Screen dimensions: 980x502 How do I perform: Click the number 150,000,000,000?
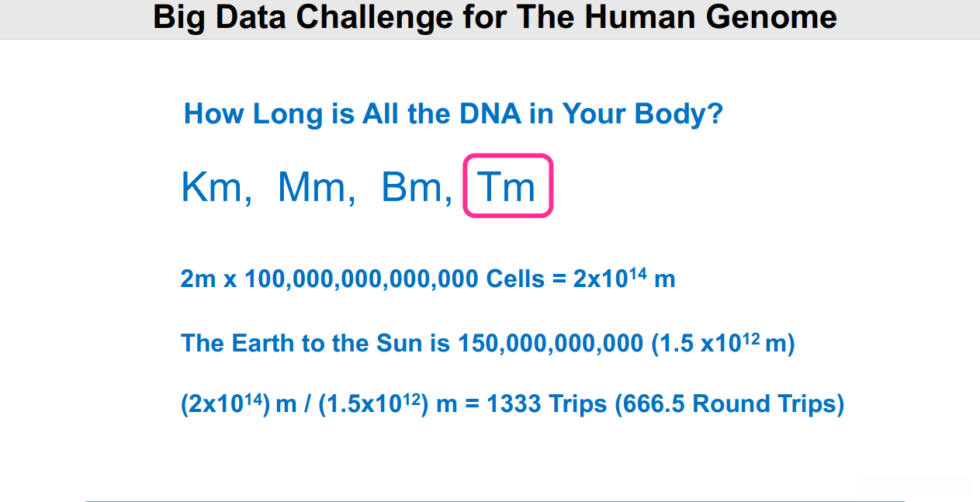click(551, 343)
